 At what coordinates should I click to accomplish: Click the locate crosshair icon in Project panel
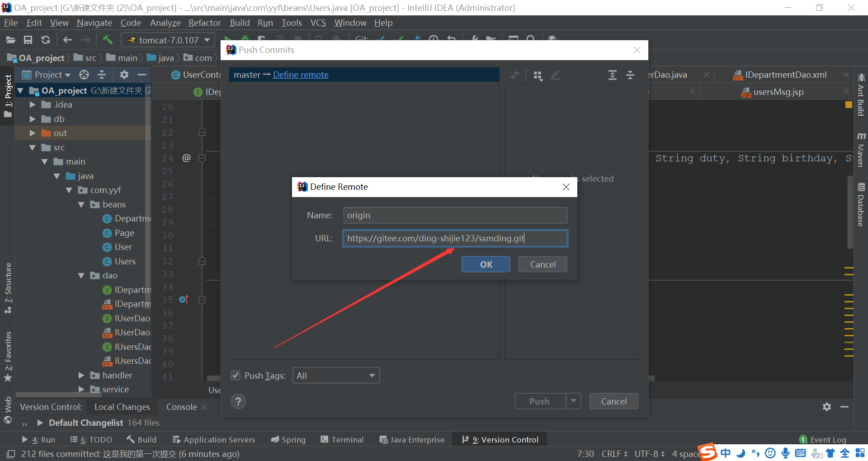tap(84, 75)
